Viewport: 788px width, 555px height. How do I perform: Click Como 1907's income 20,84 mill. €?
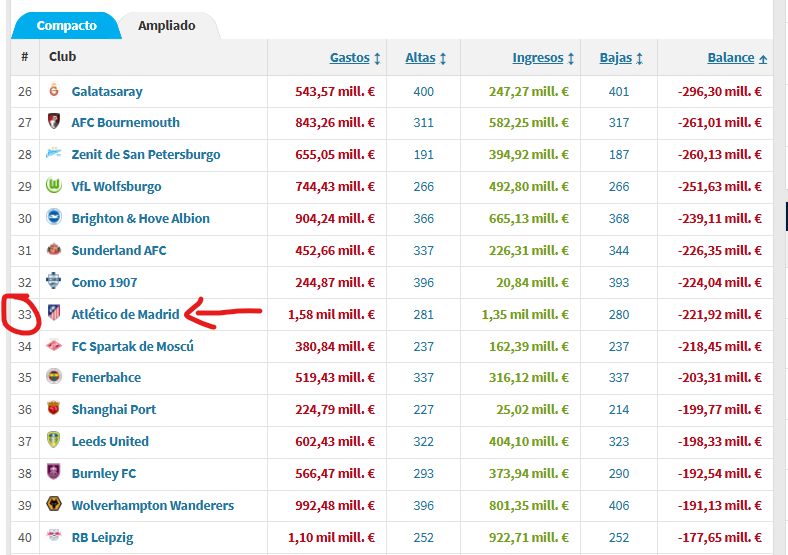(533, 283)
